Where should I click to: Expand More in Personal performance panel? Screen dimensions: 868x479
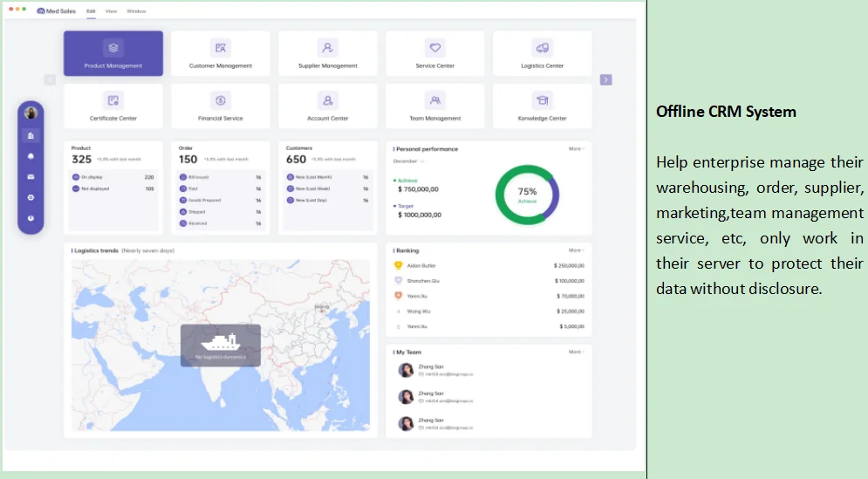pos(577,149)
